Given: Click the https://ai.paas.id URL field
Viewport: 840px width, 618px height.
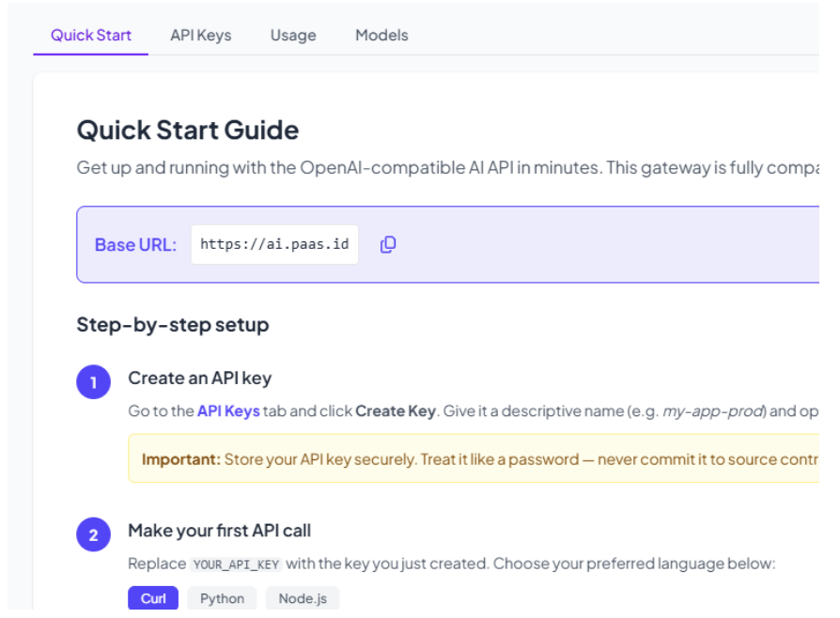Looking at the screenshot, I should tap(274, 244).
